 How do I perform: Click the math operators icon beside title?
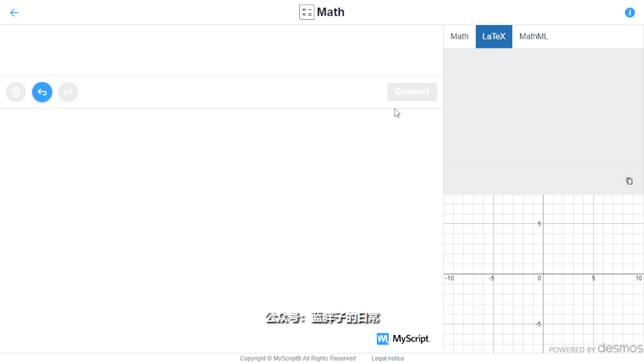[306, 13]
